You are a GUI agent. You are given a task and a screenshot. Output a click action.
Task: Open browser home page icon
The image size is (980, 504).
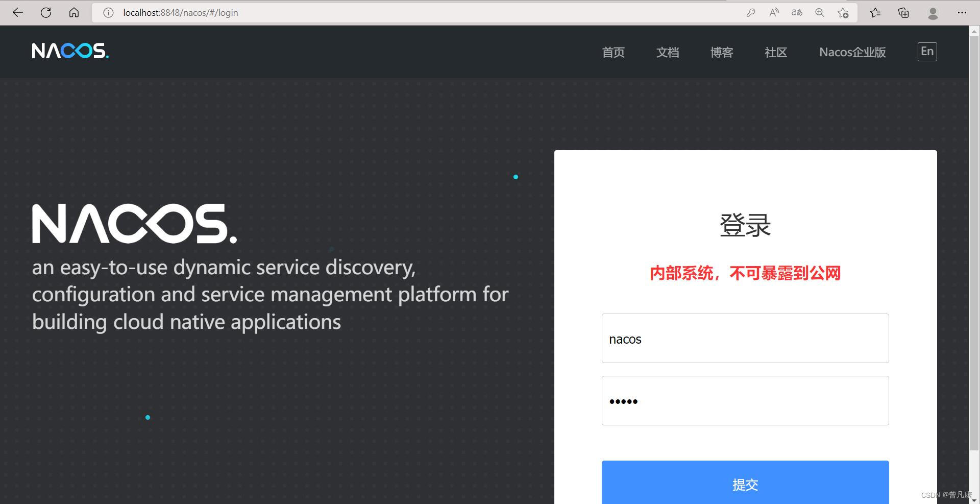point(73,12)
